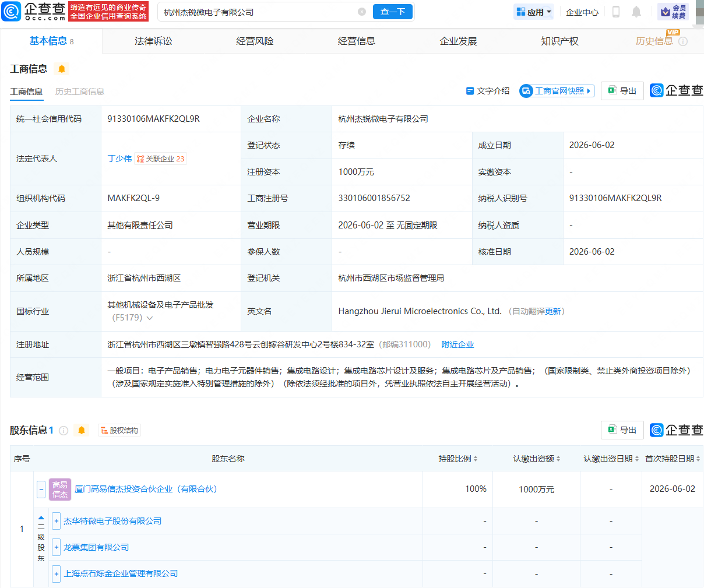Open 上海点石烁金企业管理有限公司 link
The width and height of the screenshot is (704, 588).
[x=121, y=573]
